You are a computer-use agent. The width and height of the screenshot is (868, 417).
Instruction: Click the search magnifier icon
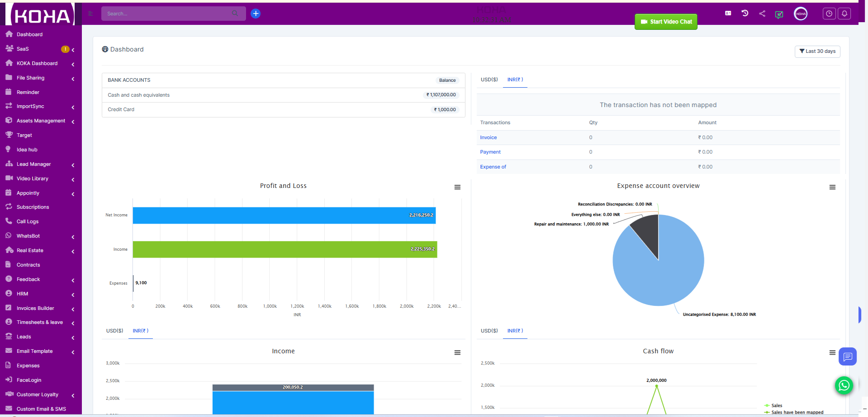pos(235,14)
